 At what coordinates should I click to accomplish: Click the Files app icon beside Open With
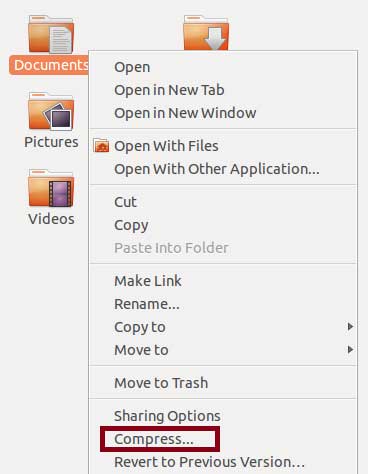pos(101,146)
